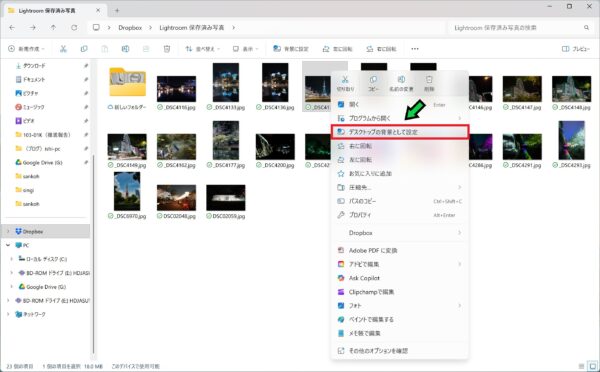Click the toolbar Copy icon
Viewport: 600px width, 372px height.
tap(84, 49)
